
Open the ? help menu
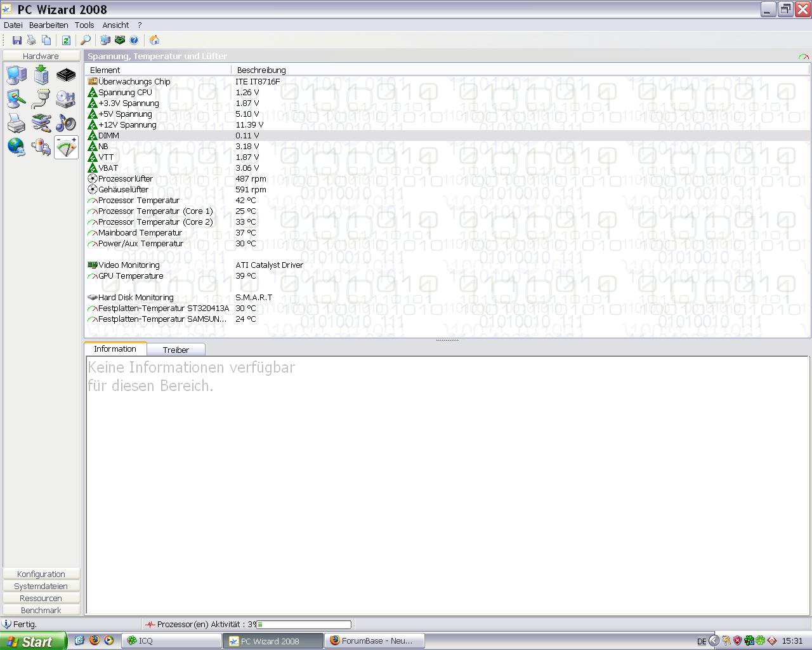(x=140, y=25)
